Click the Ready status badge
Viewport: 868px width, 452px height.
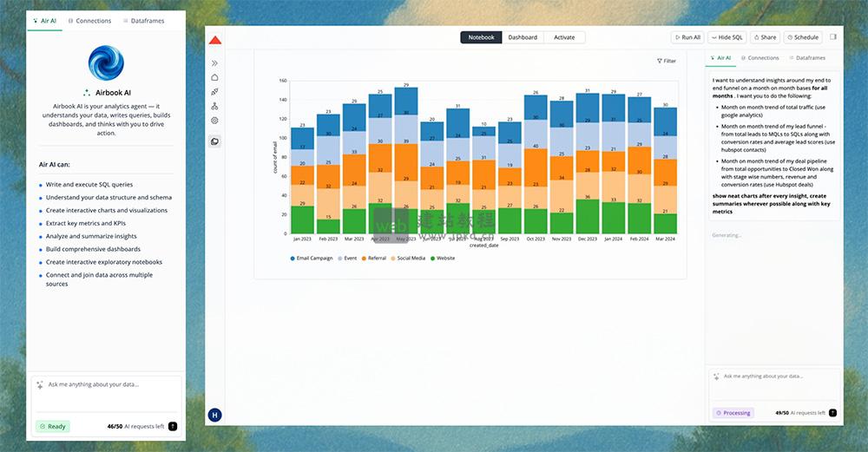pos(53,427)
